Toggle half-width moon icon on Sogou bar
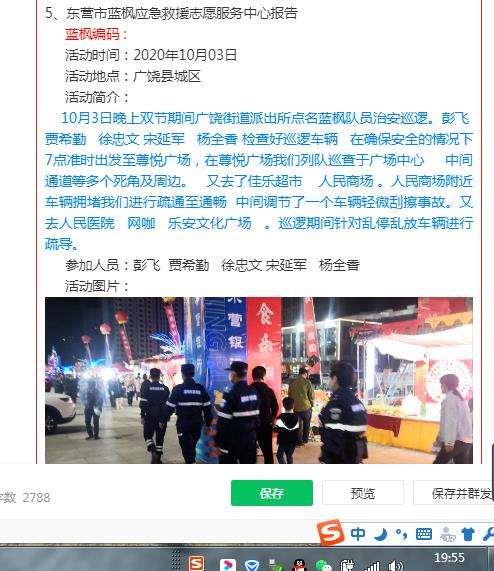The height and width of the screenshot is (571, 494). [380, 534]
